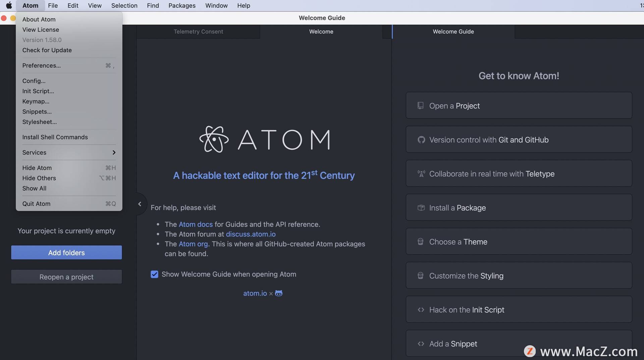Select Hide Others menu entry
The width and height of the screenshot is (644, 360).
click(x=69, y=178)
